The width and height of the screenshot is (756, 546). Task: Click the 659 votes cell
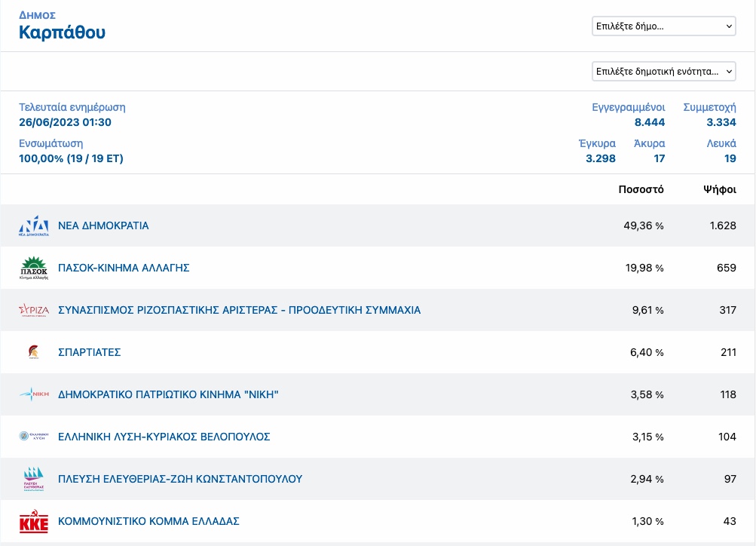pyautogui.click(x=726, y=268)
